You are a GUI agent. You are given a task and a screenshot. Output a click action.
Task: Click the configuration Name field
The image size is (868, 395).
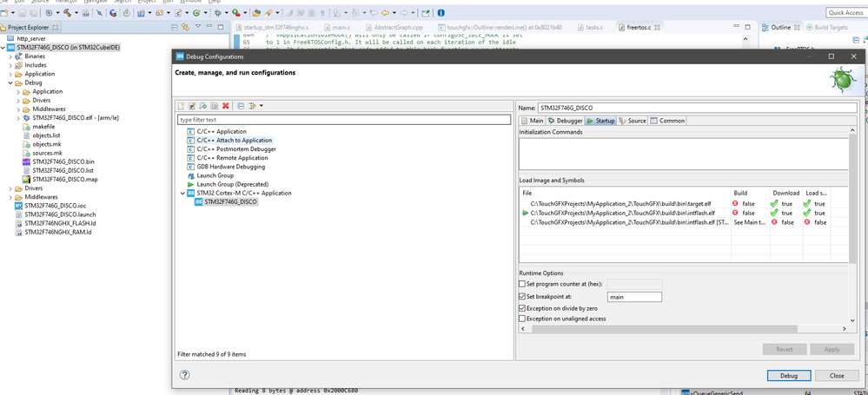[x=697, y=108]
